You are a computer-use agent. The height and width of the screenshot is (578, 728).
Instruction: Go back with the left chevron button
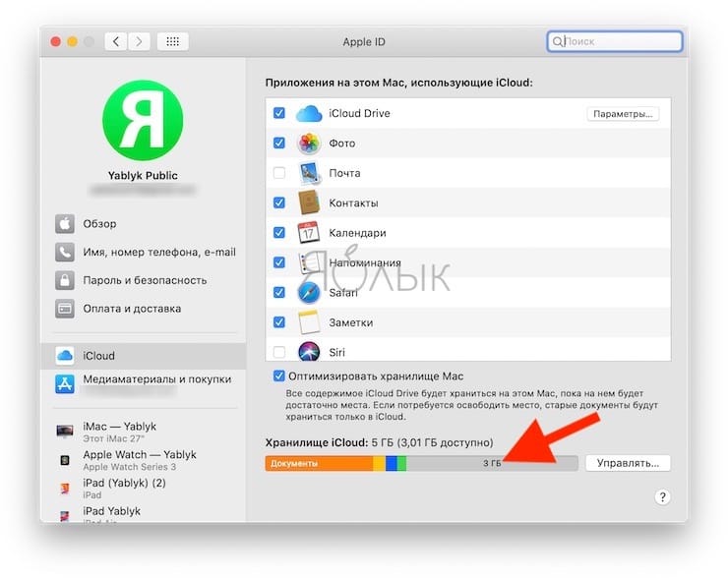coord(116,41)
